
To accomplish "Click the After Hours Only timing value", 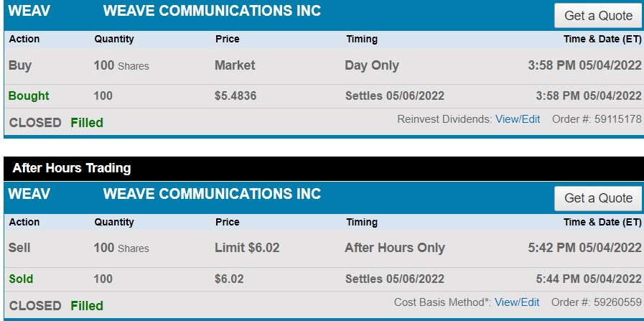I will click(395, 248).
